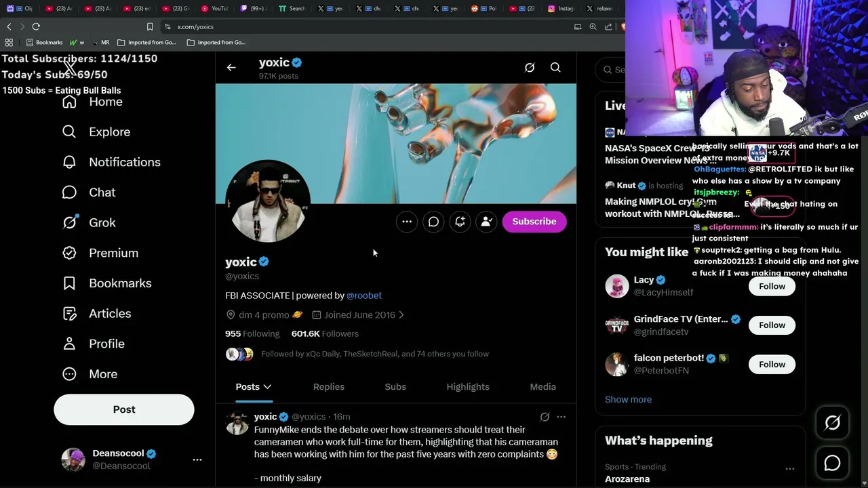Open Notifications bell icon in sidebar
The image size is (868, 488).
(69, 162)
